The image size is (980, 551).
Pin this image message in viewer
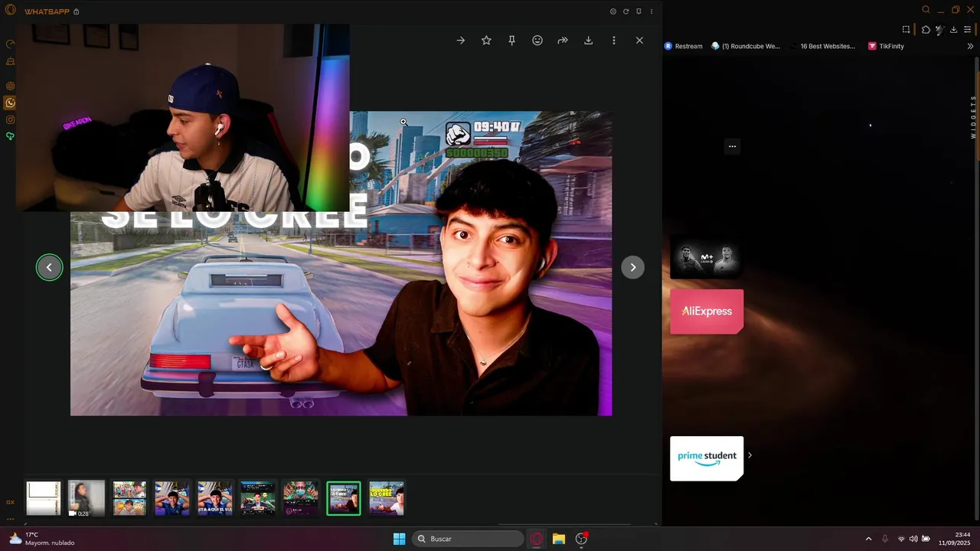511,41
